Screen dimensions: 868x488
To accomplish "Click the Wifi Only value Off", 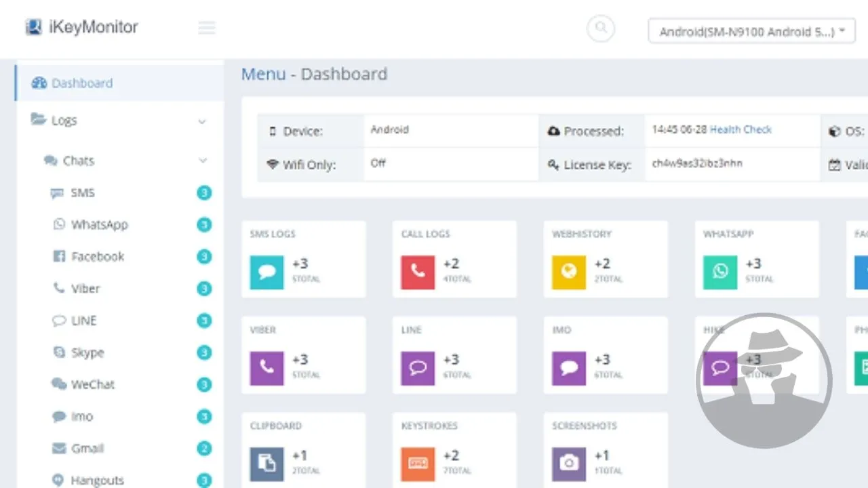I will [378, 163].
